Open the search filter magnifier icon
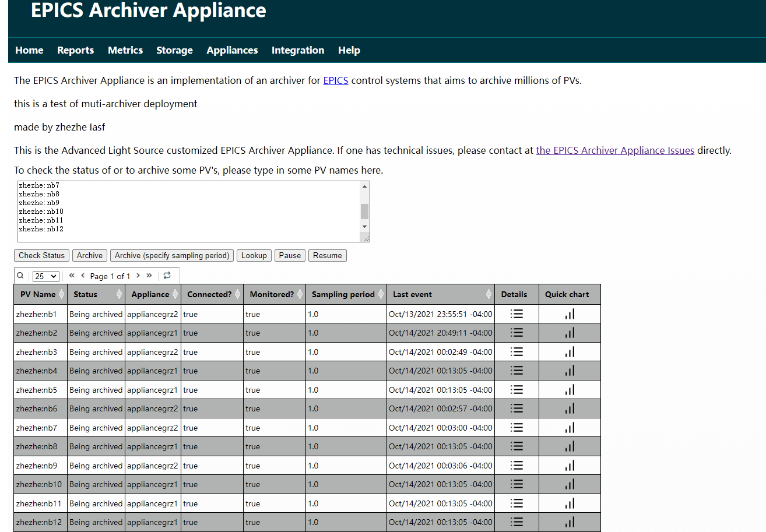This screenshot has width=766, height=532. [20, 275]
